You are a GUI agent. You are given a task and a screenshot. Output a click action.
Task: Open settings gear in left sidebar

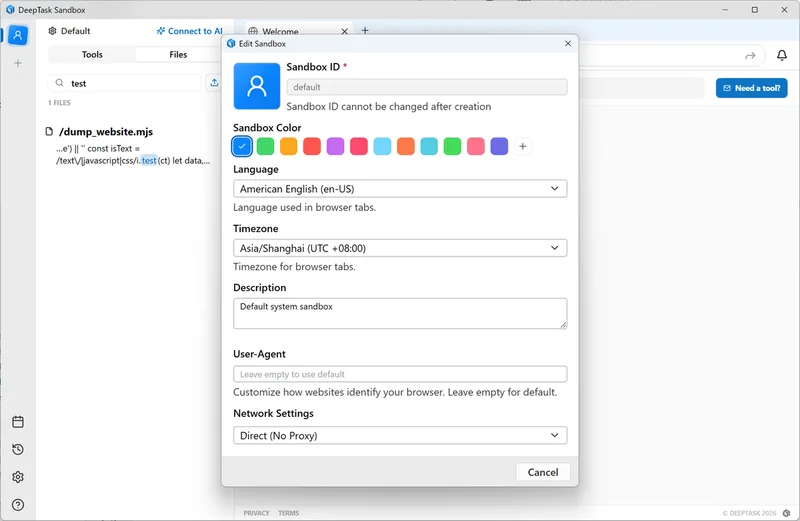click(x=17, y=477)
